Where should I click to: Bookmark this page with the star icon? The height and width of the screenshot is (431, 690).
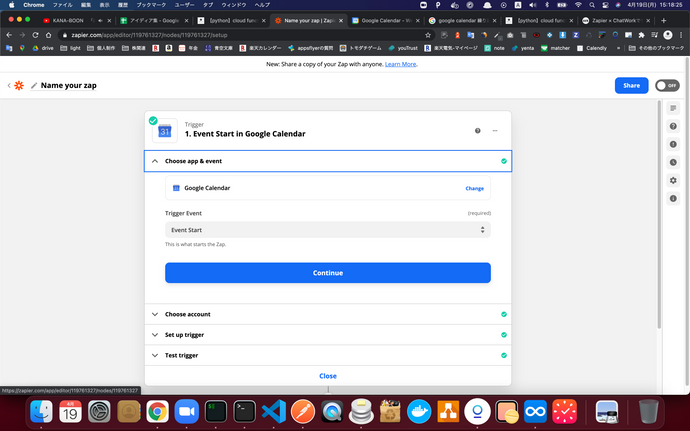pos(428,35)
